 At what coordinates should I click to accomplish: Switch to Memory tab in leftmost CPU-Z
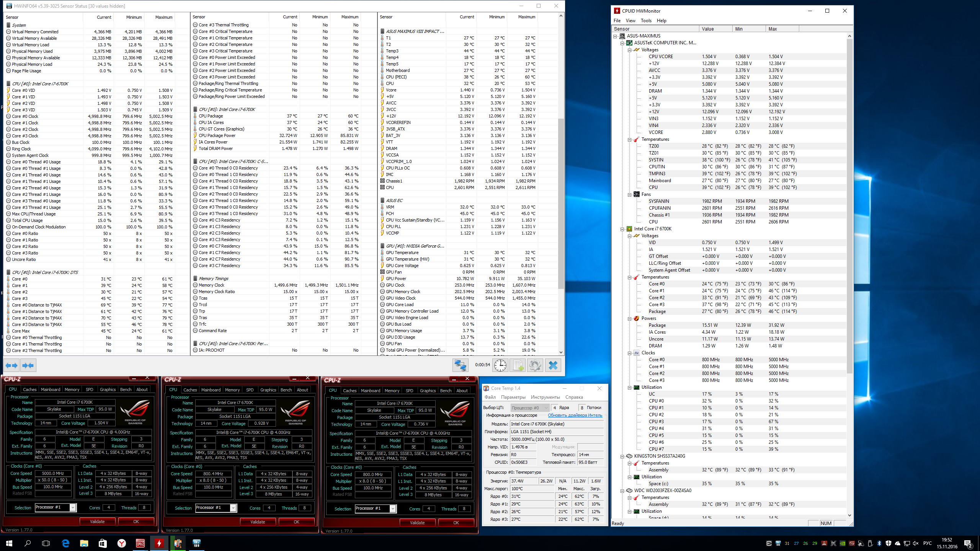pos(72,390)
